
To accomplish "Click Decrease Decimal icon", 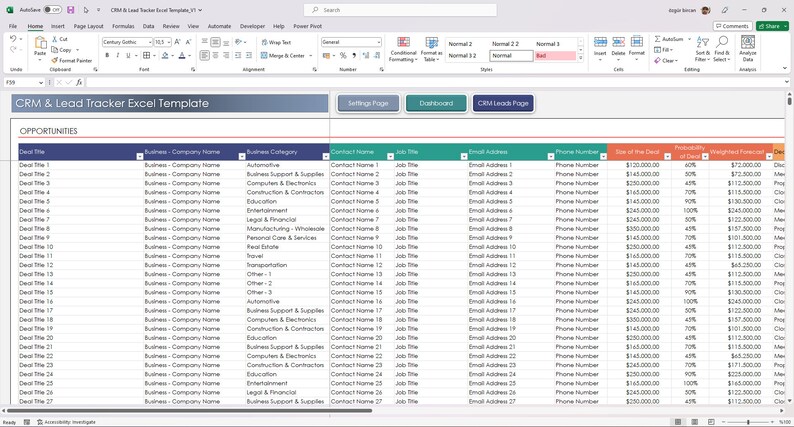I will tap(377, 55).
